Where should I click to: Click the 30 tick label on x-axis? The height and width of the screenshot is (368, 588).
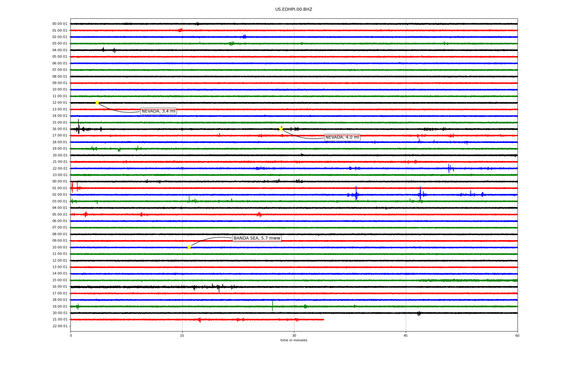pyautogui.click(x=294, y=335)
